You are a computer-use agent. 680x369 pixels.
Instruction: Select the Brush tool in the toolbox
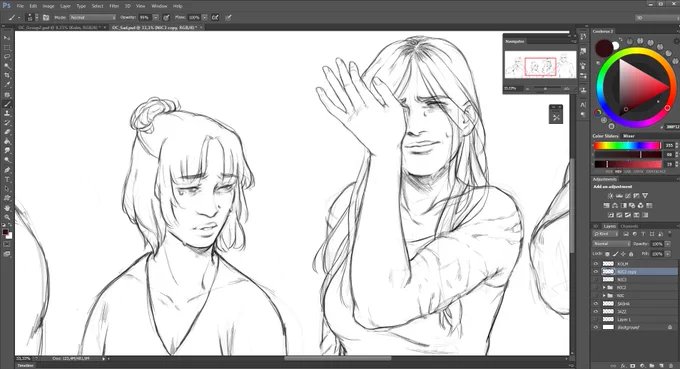[7, 104]
